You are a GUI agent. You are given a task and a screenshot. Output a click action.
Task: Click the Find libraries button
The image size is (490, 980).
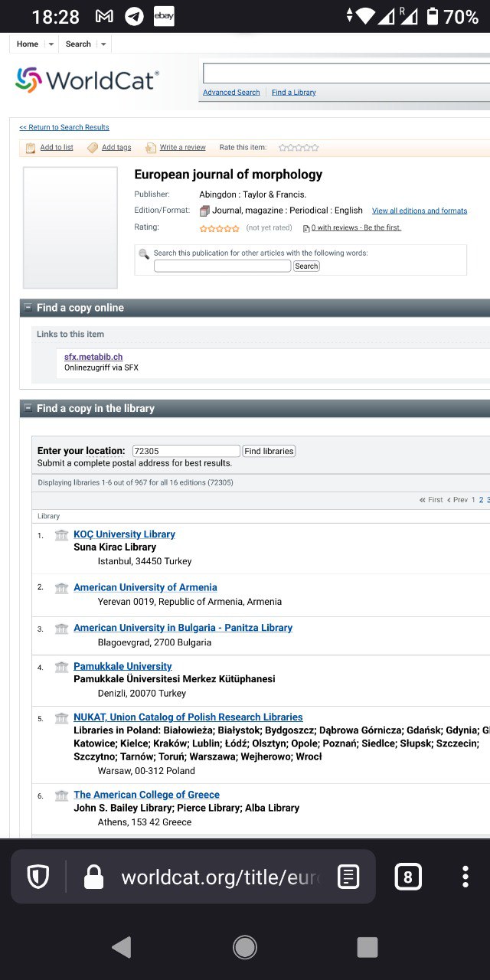click(x=269, y=451)
